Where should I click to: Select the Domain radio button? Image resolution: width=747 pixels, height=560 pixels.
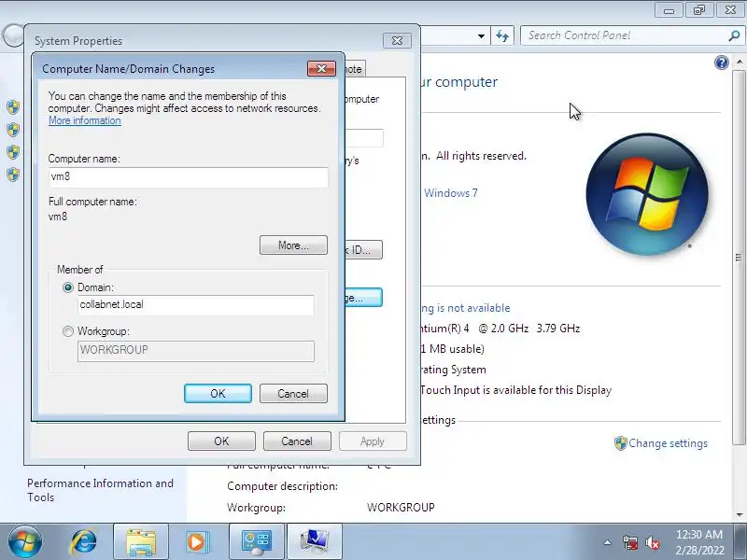(68, 287)
